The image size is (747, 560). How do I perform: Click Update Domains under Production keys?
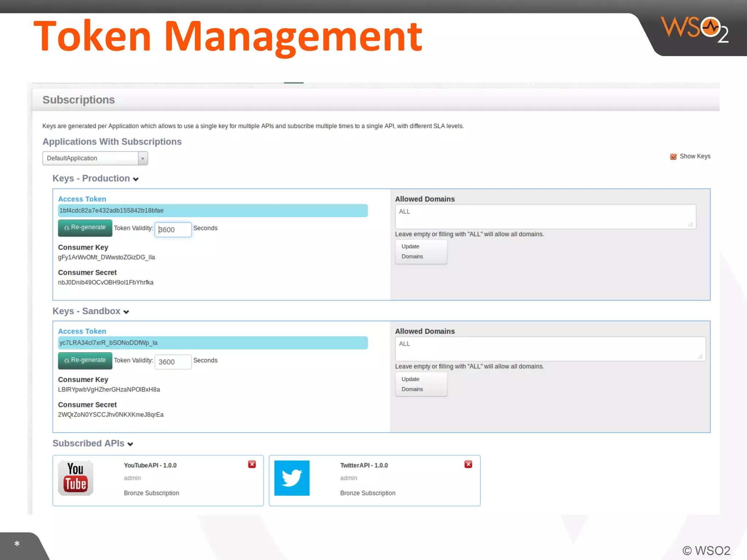(421, 252)
